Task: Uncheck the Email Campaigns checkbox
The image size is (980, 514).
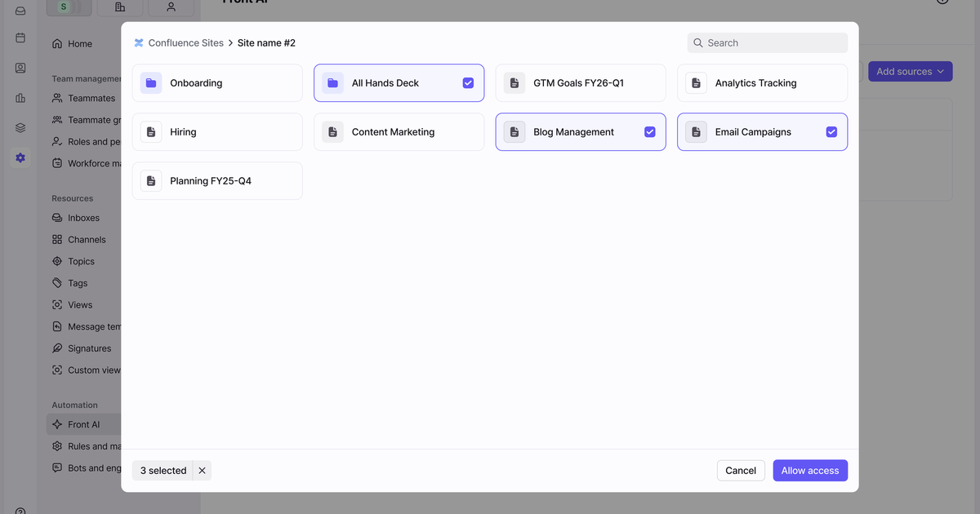Action: tap(831, 132)
